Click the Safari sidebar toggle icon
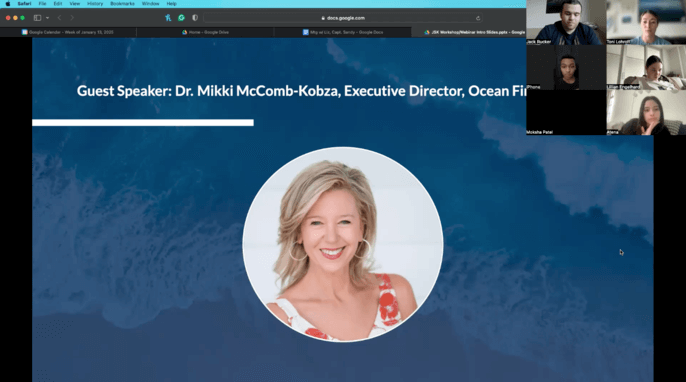The width and height of the screenshot is (686, 382). tap(37, 18)
